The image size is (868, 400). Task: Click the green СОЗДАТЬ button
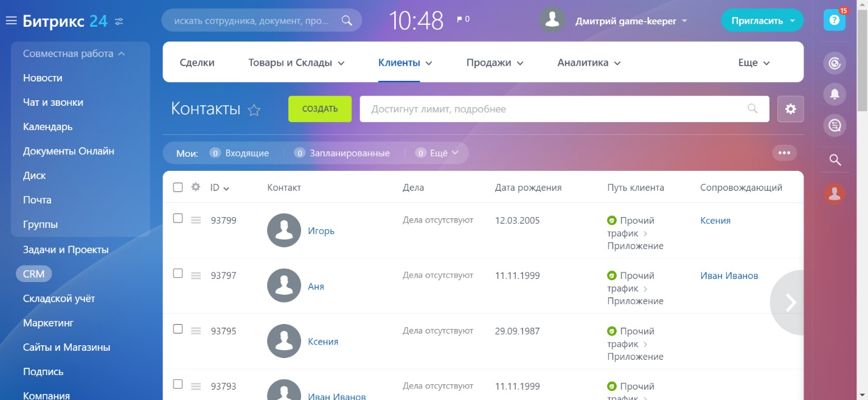(320, 109)
